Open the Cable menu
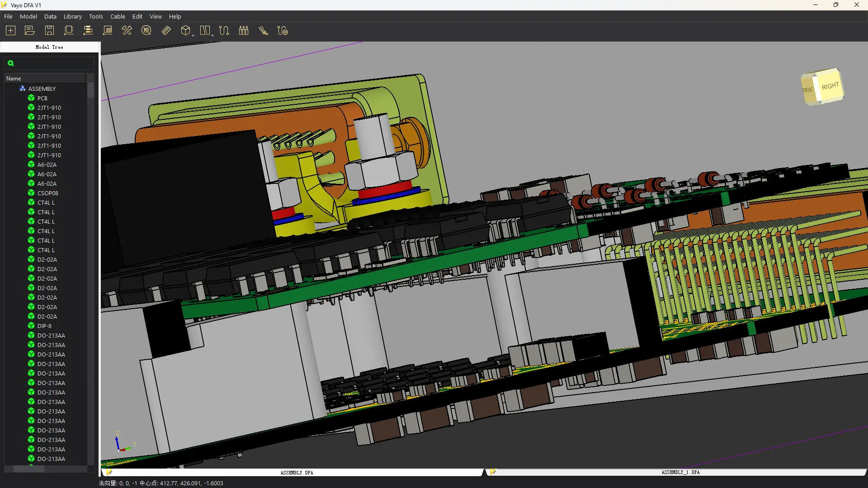Image resolution: width=868 pixels, height=488 pixels. tap(118, 16)
